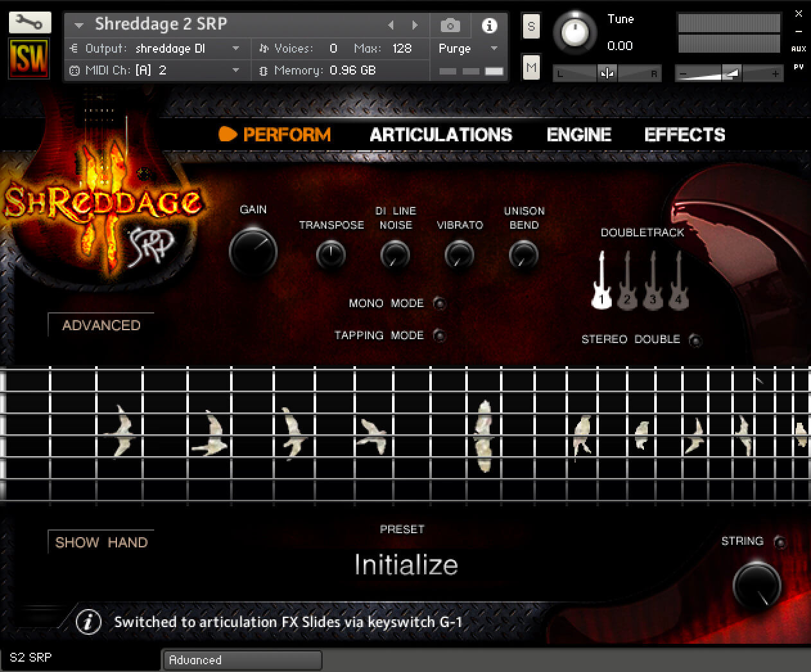The height and width of the screenshot is (672, 811).
Task: Click the Max voices value 128
Action: (x=402, y=48)
